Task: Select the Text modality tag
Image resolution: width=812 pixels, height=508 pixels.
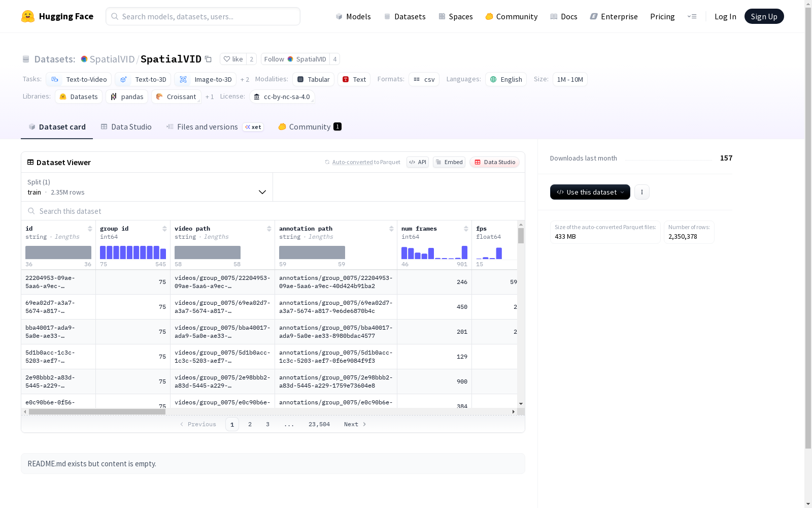Action: (354, 79)
